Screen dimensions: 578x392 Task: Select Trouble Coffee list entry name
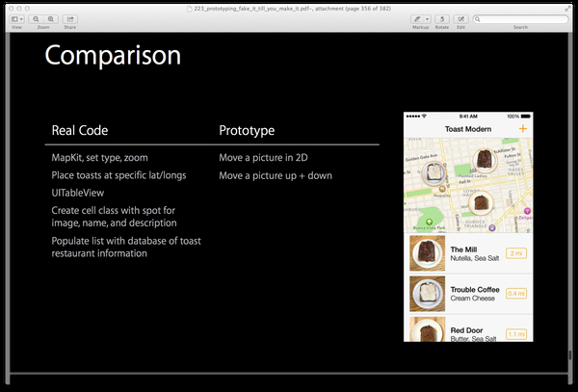pos(475,290)
